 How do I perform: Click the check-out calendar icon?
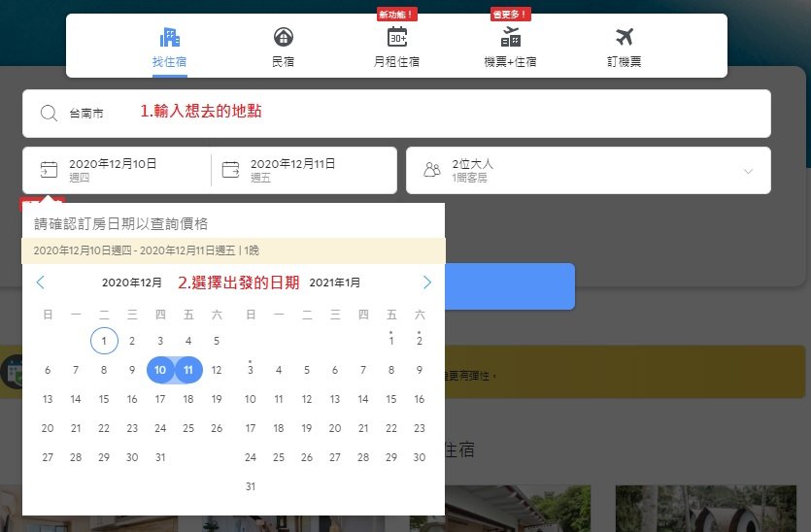[x=231, y=170]
